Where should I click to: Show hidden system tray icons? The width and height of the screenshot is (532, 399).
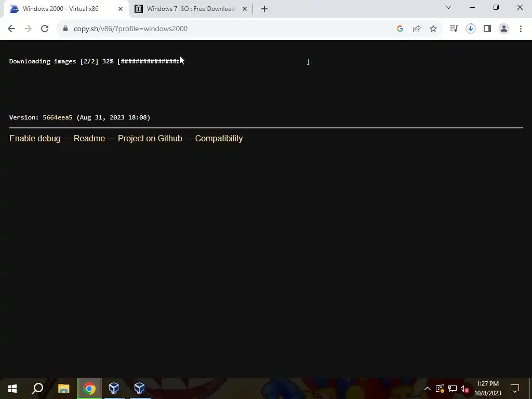[428, 389]
